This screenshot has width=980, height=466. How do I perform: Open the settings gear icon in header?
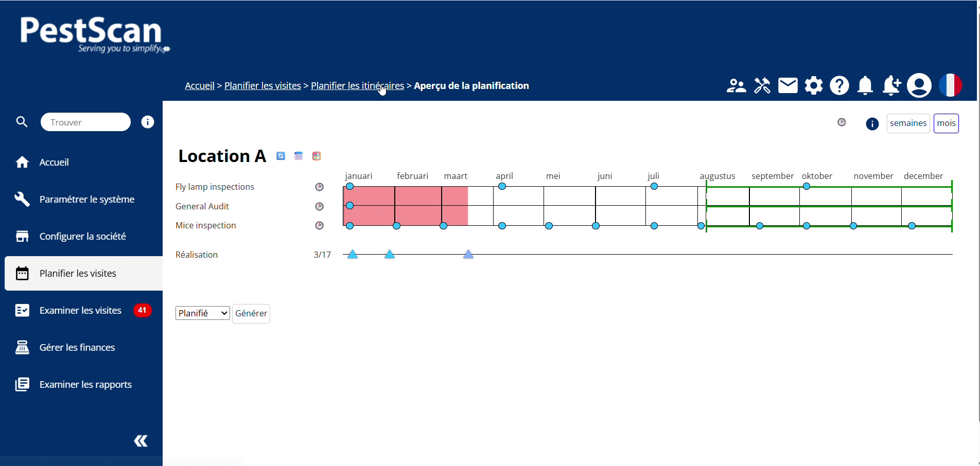pyautogui.click(x=814, y=85)
